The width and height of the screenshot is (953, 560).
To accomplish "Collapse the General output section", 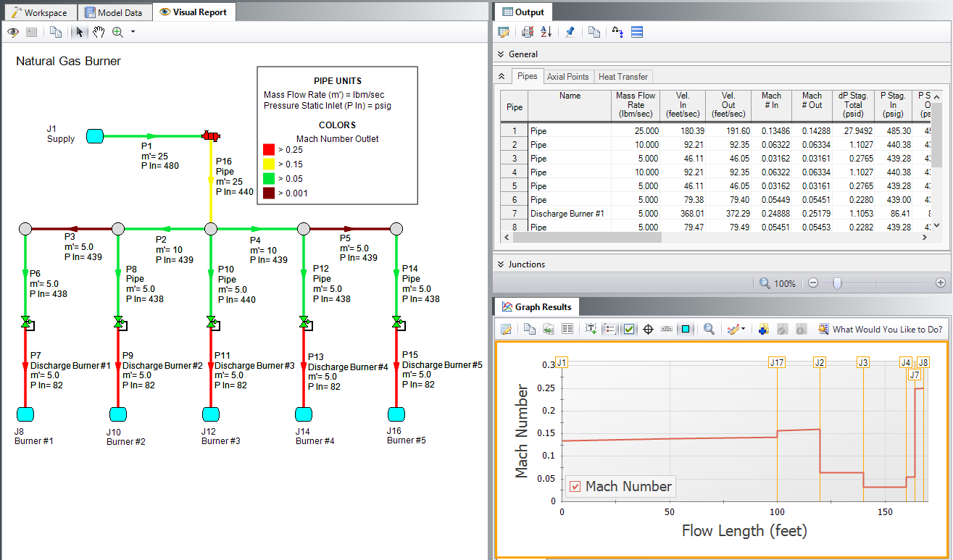I will coord(500,54).
